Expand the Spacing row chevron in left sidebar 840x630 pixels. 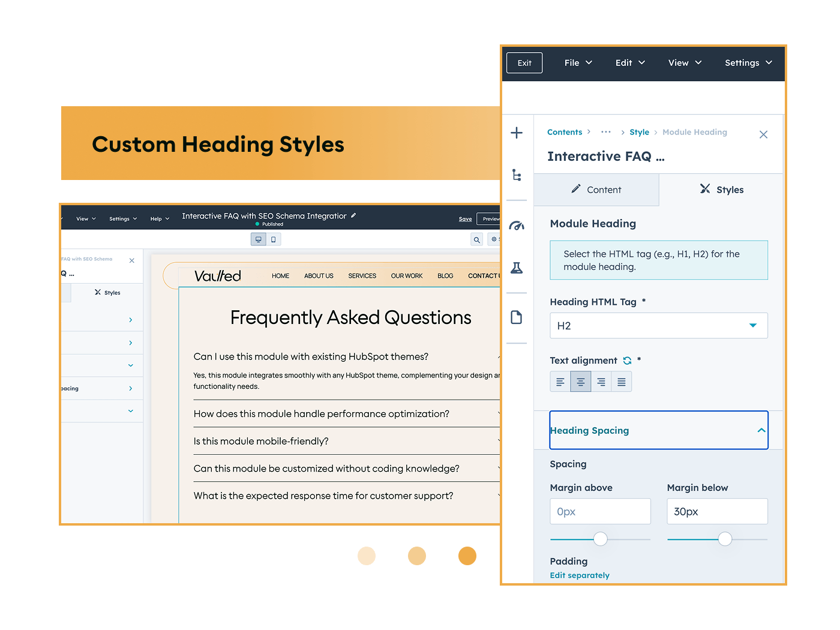[131, 389]
